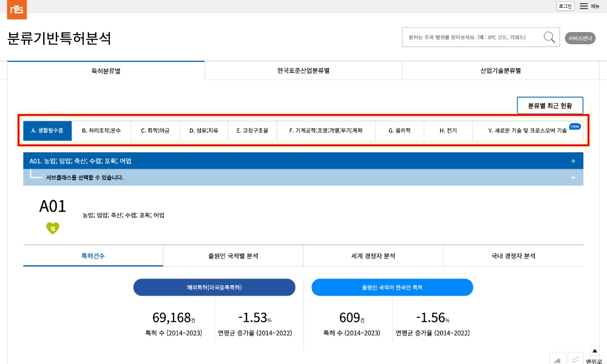Select the D. 섬유;지류 section
This screenshot has height=364, width=607.
[203, 131]
